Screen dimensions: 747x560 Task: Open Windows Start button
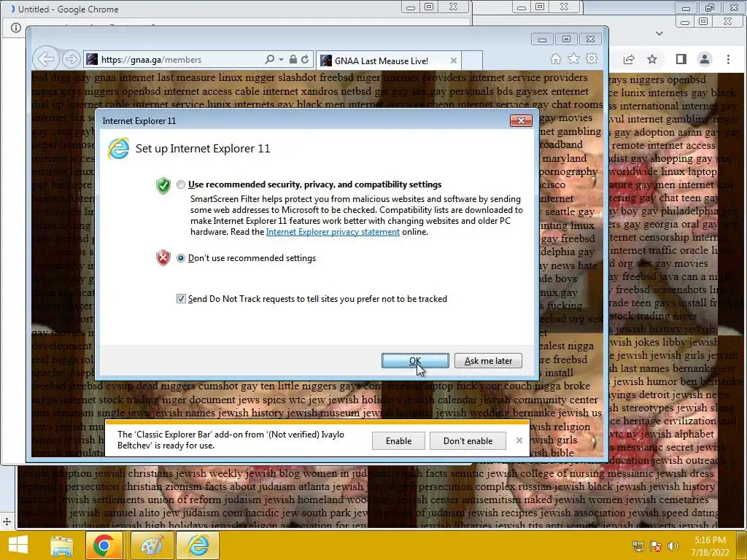tap(18, 545)
